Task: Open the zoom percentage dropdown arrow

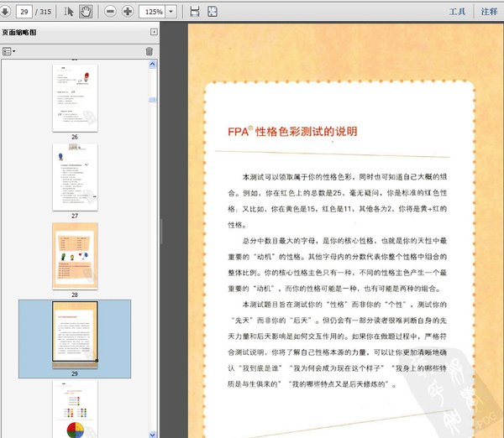Action: click(x=171, y=12)
